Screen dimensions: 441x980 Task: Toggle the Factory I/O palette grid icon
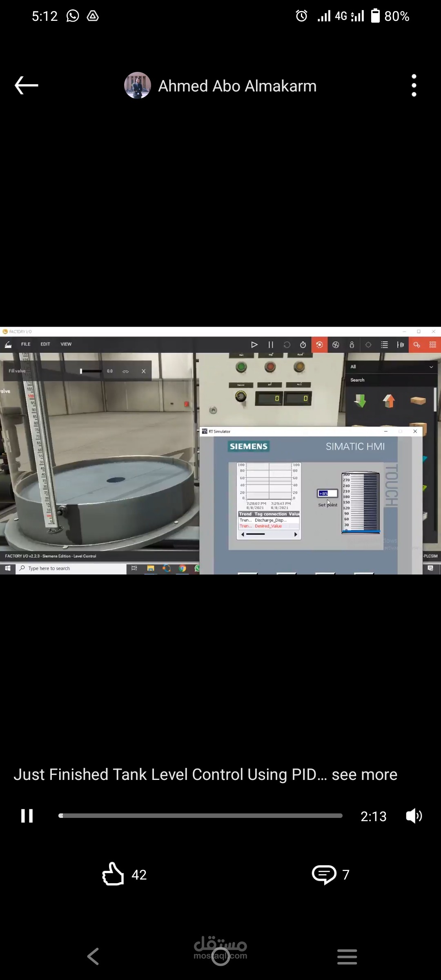433,345
